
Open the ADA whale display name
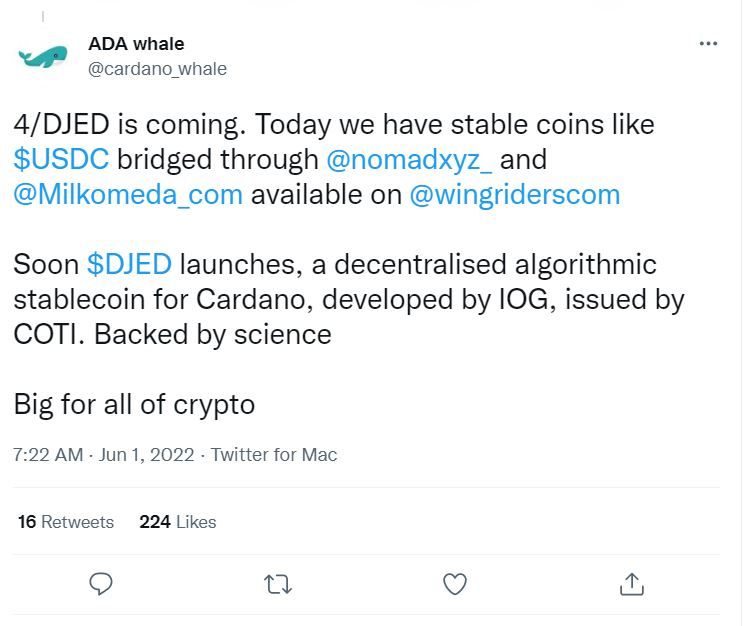(x=136, y=44)
